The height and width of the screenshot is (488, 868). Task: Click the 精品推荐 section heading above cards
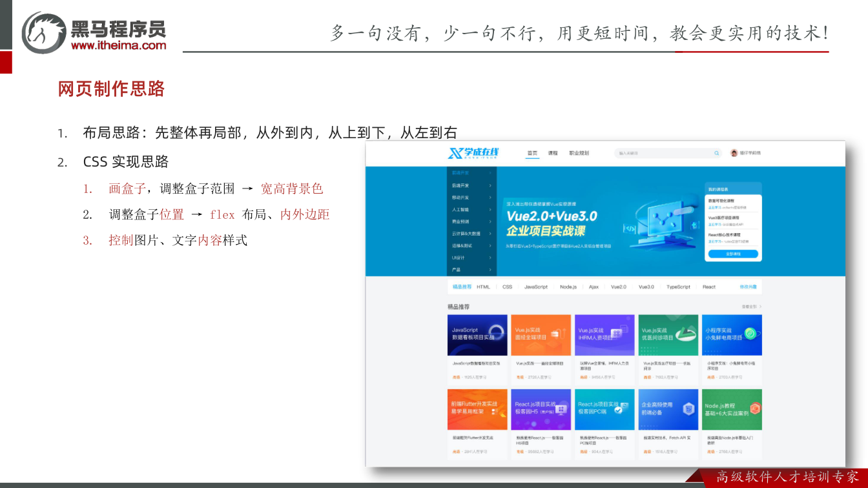coord(459,307)
